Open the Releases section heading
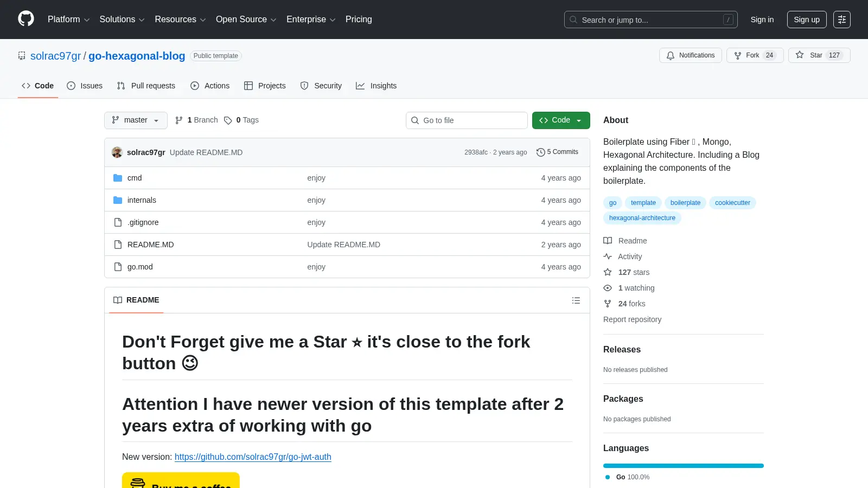 click(x=622, y=350)
